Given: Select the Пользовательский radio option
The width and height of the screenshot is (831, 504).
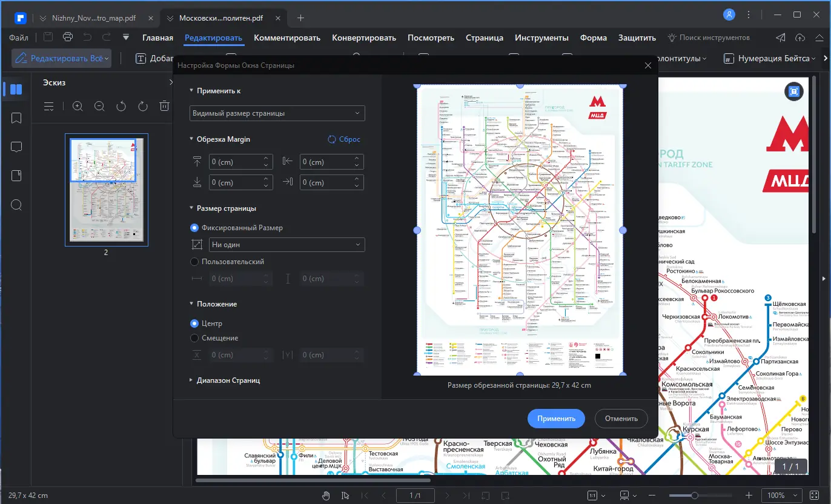Looking at the screenshot, I should [194, 262].
